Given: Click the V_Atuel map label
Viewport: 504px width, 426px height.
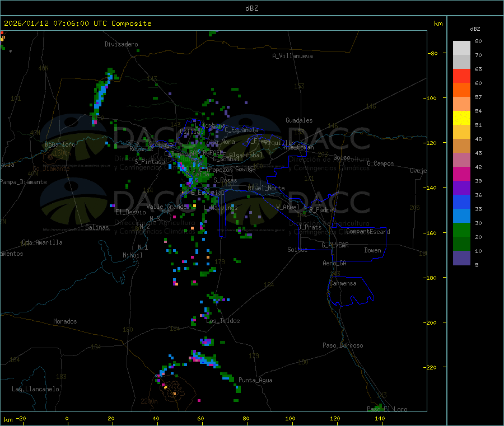Looking at the screenshot, I should 288,207.
